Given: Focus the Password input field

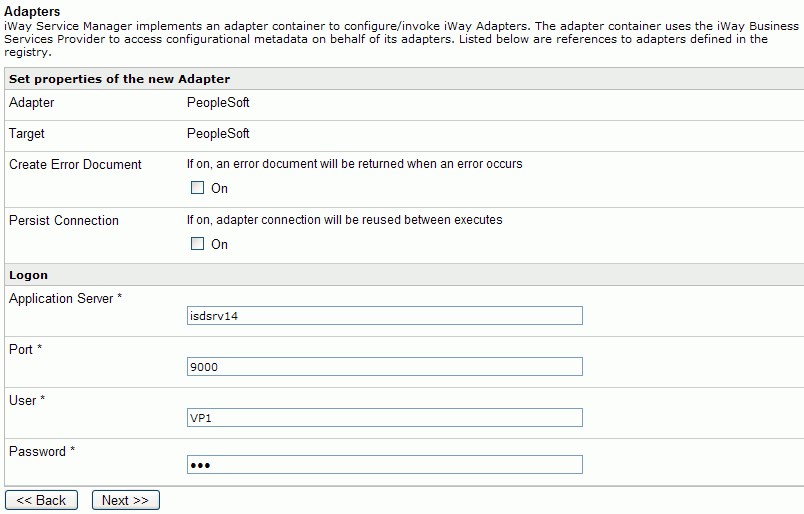Looking at the screenshot, I should click(385, 465).
